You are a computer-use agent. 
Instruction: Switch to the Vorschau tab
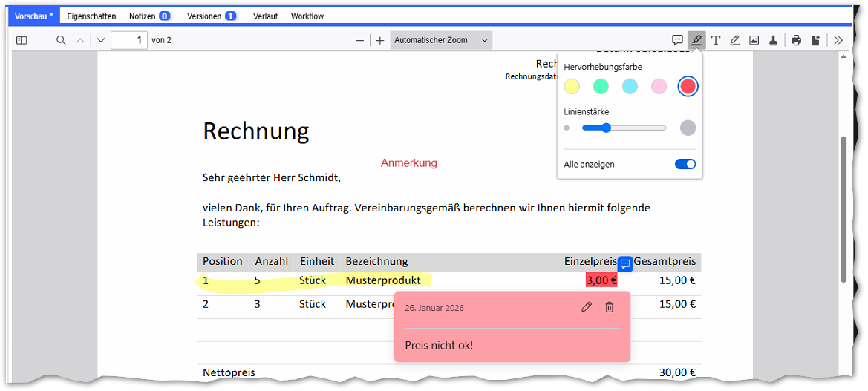click(34, 16)
